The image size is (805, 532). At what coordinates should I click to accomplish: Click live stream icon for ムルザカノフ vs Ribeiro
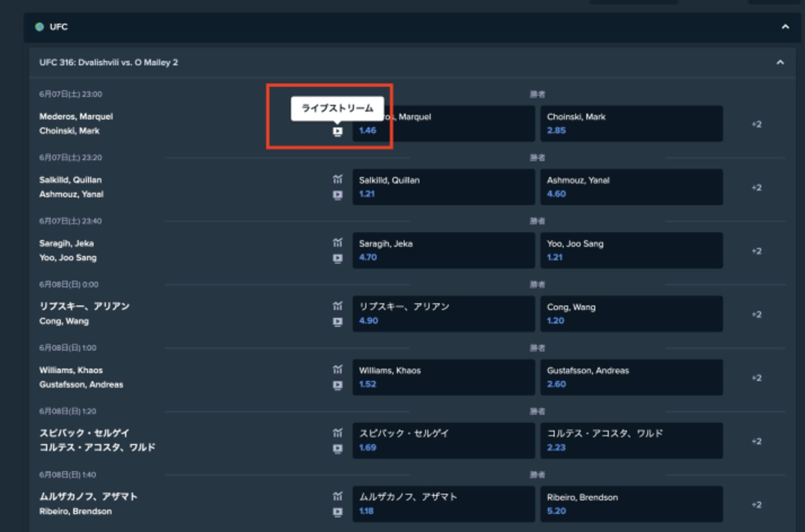[338, 512]
